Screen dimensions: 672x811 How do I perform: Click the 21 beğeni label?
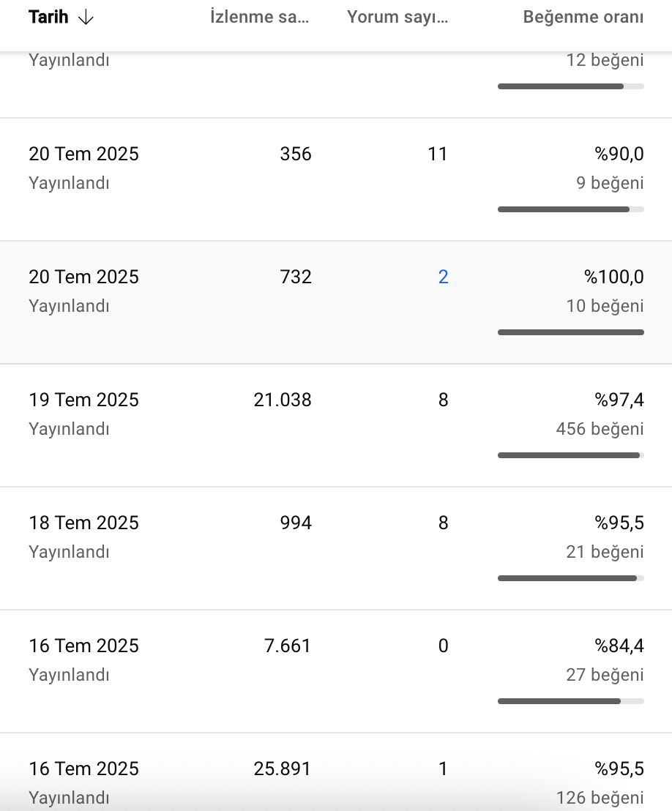(605, 552)
